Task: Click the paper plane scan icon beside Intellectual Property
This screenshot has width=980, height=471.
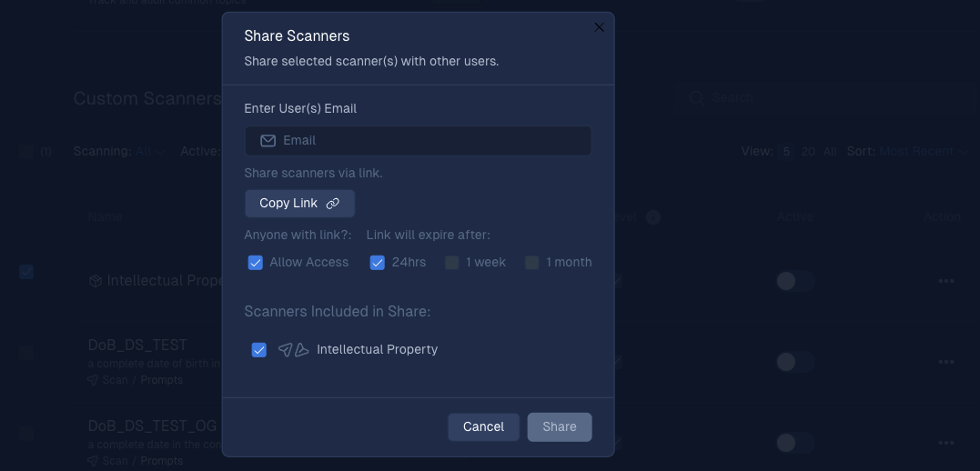Action: 285,350
